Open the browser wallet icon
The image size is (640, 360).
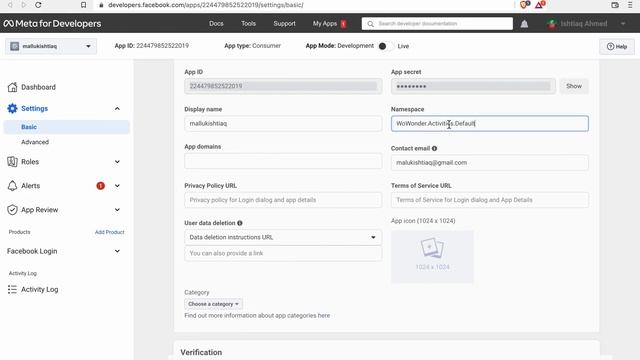(615, 5)
